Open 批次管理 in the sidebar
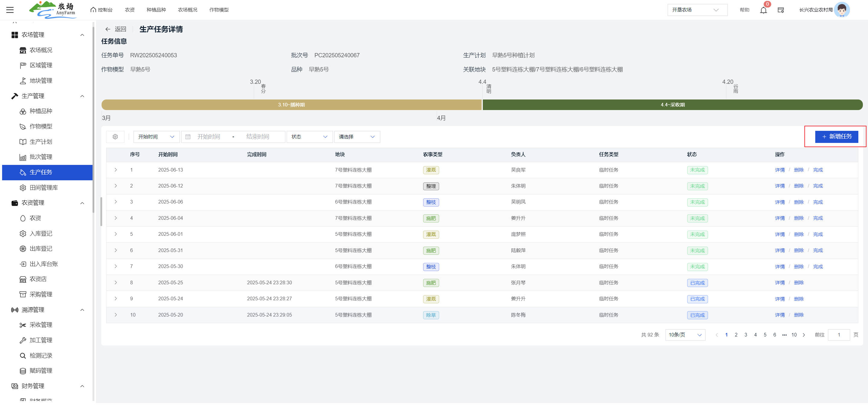The image size is (868, 407). pyautogui.click(x=41, y=157)
